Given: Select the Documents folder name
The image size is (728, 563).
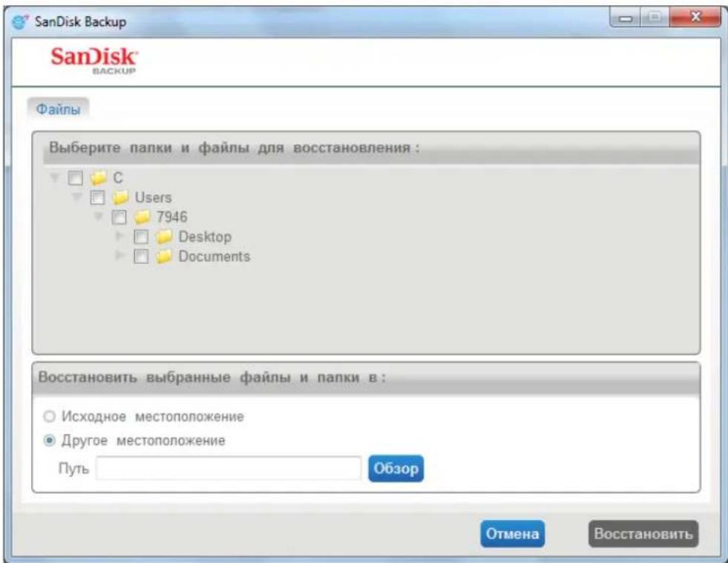Looking at the screenshot, I should point(214,256).
